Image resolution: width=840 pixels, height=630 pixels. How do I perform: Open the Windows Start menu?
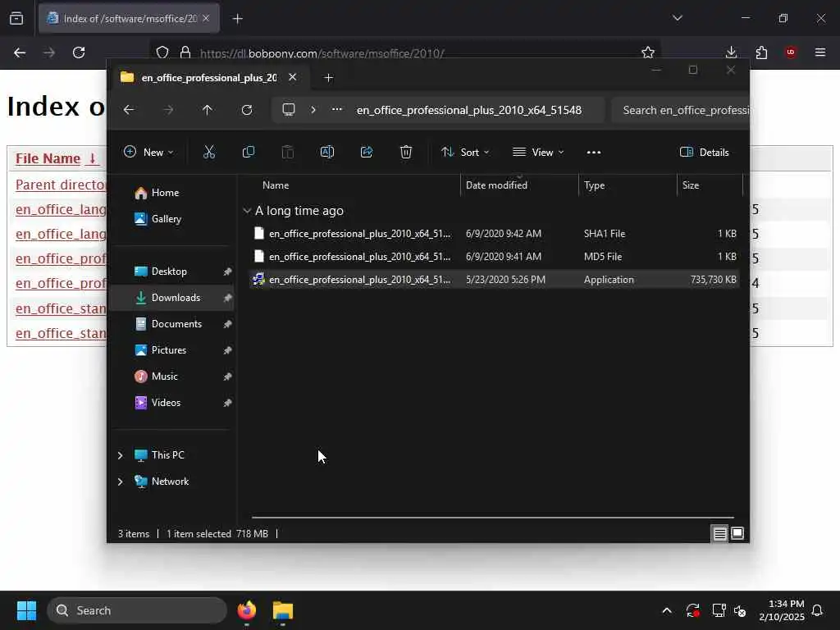[26, 610]
